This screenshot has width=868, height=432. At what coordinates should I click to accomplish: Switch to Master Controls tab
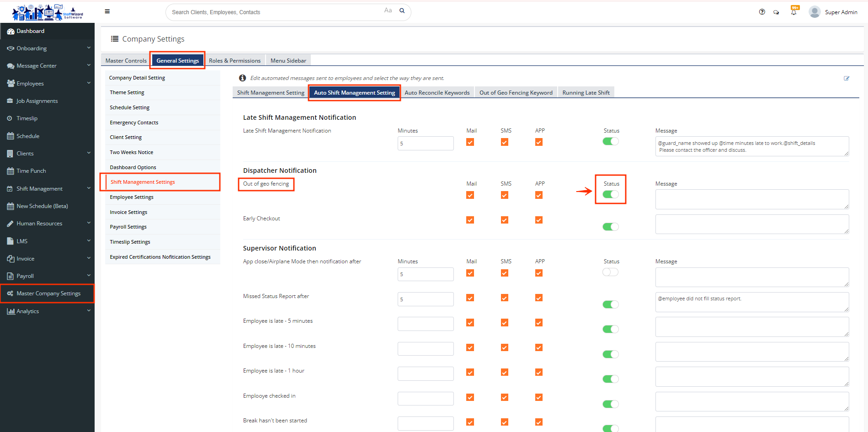point(126,60)
